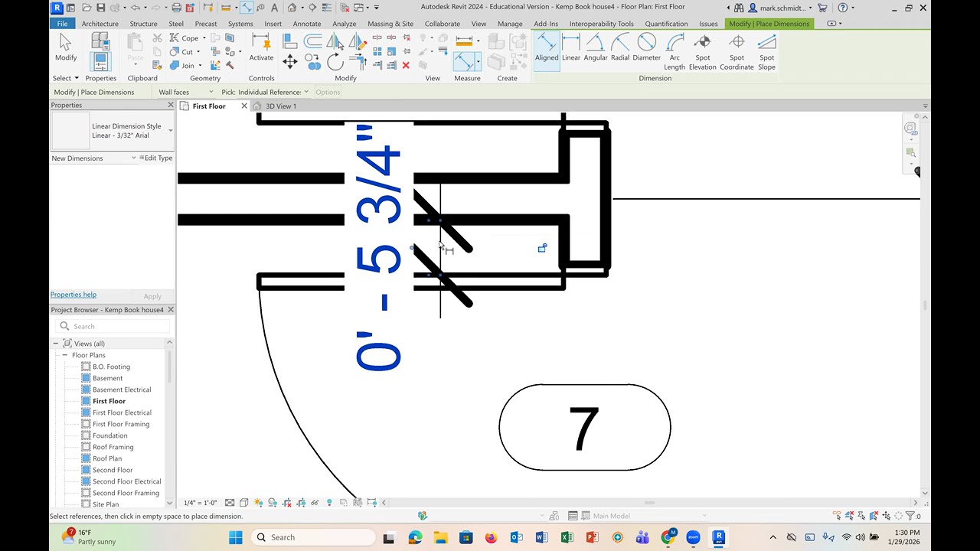Image resolution: width=980 pixels, height=551 pixels.
Task: Open the Properties help link
Action: click(73, 295)
